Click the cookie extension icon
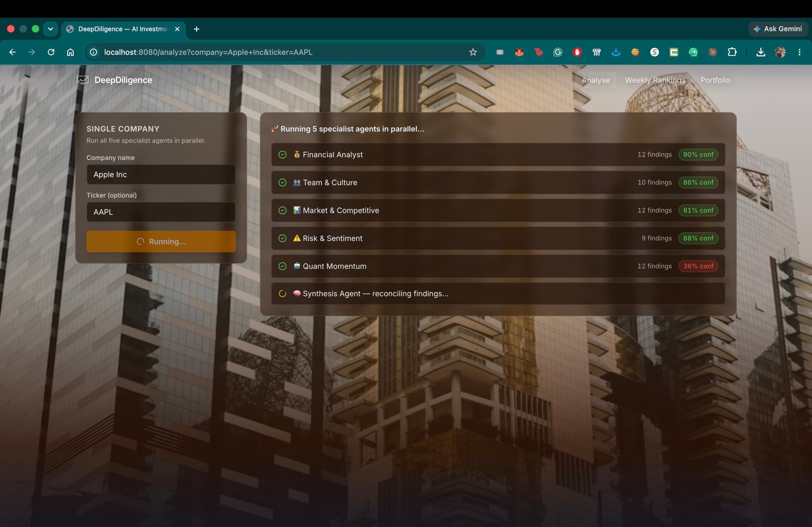812x527 pixels. (635, 52)
